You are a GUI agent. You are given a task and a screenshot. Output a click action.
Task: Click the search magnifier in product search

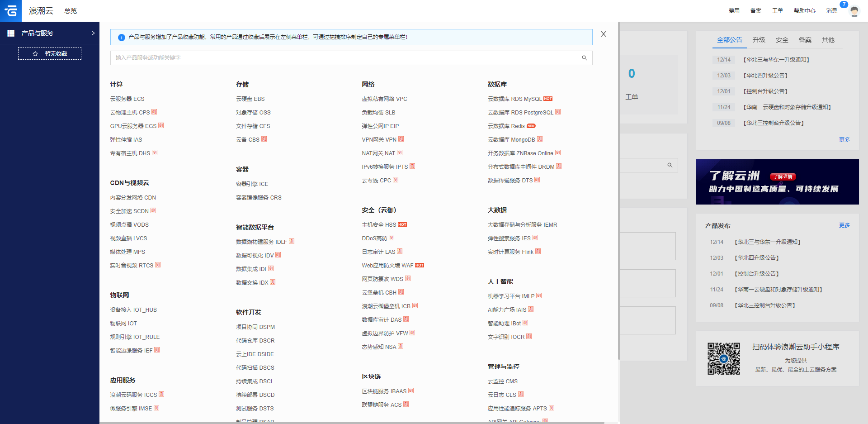pyautogui.click(x=585, y=58)
